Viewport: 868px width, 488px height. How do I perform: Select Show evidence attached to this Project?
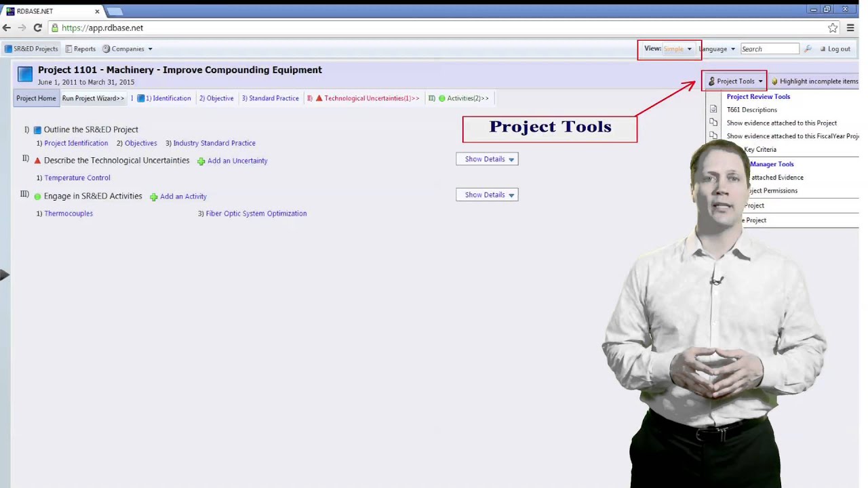click(x=782, y=123)
